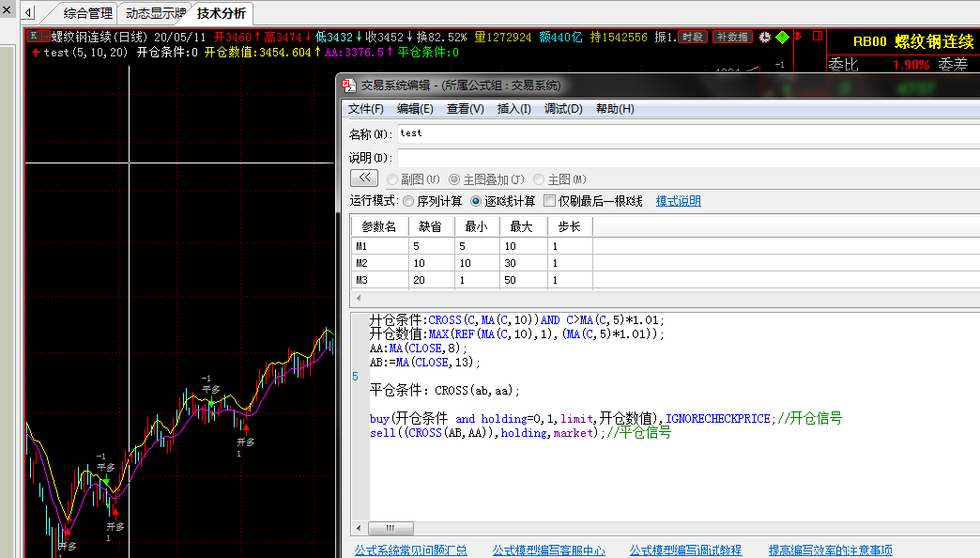Click the sell statement code line

[x=520, y=433]
